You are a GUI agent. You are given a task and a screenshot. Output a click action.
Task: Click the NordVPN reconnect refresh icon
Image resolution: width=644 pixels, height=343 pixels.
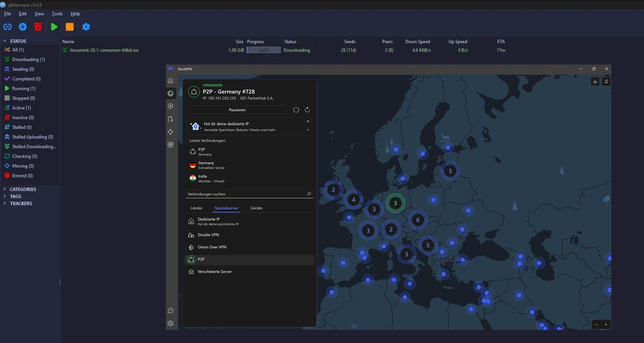(307, 109)
